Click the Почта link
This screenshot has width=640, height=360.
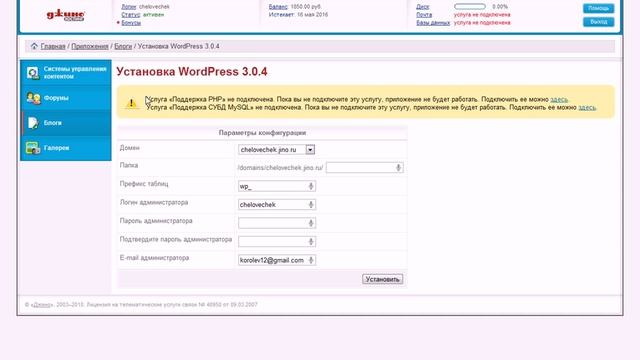[424, 14]
